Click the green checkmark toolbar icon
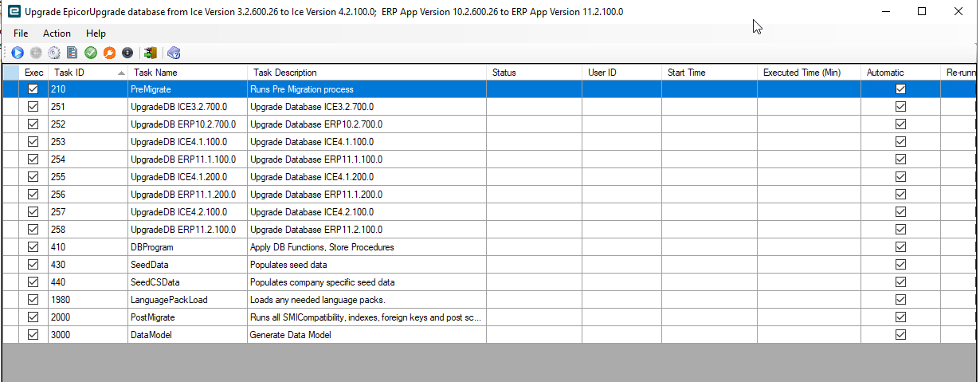The width and height of the screenshot is (980, 382). coord(91,53)
